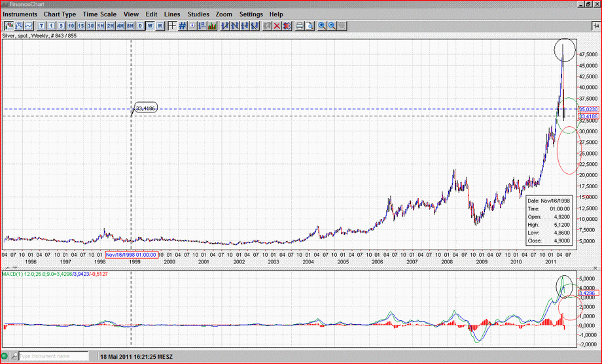The width and height of the screenshot is (602, 364).
Task: Click the red 33,4186 axis price label
Action: coord(588,116)
